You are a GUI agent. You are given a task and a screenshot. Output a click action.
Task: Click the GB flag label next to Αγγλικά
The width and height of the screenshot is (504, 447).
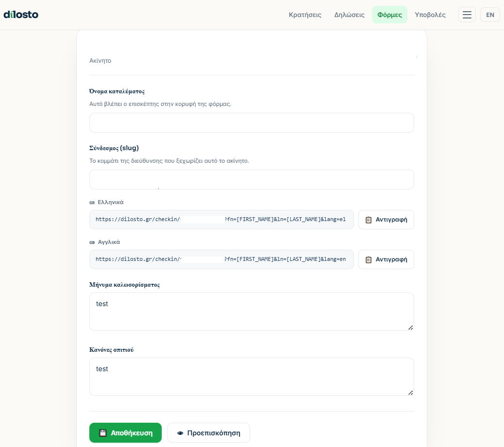(x=92, y=242)
